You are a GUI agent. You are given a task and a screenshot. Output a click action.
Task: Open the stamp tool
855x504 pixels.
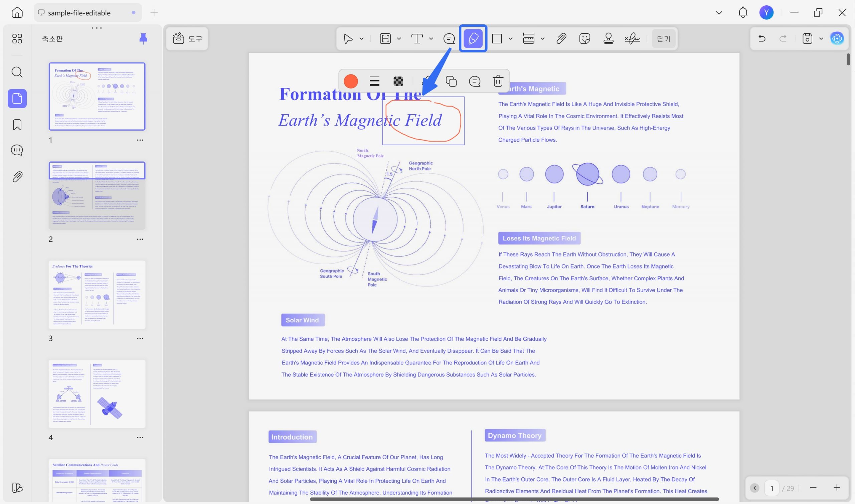pos(609,39)
